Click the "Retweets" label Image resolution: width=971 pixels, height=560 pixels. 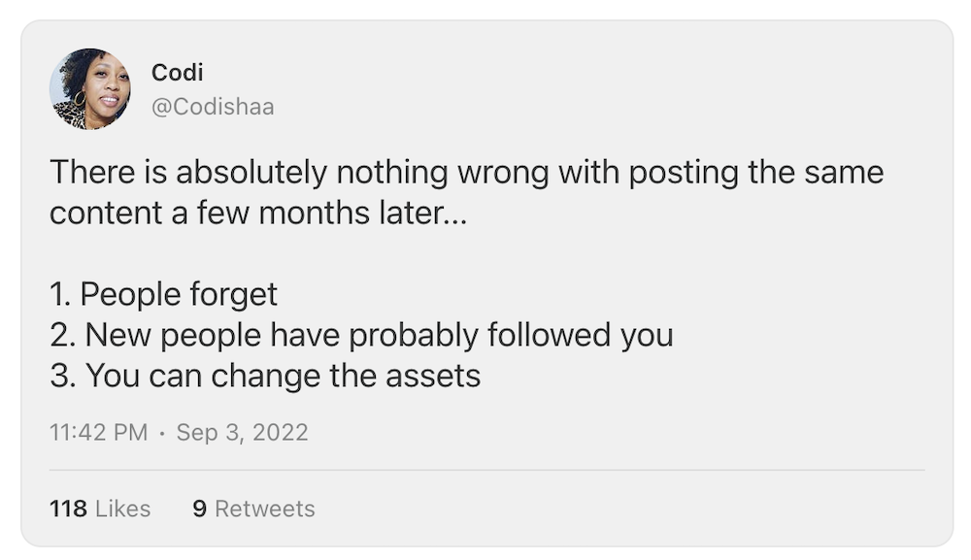[265, 509]
